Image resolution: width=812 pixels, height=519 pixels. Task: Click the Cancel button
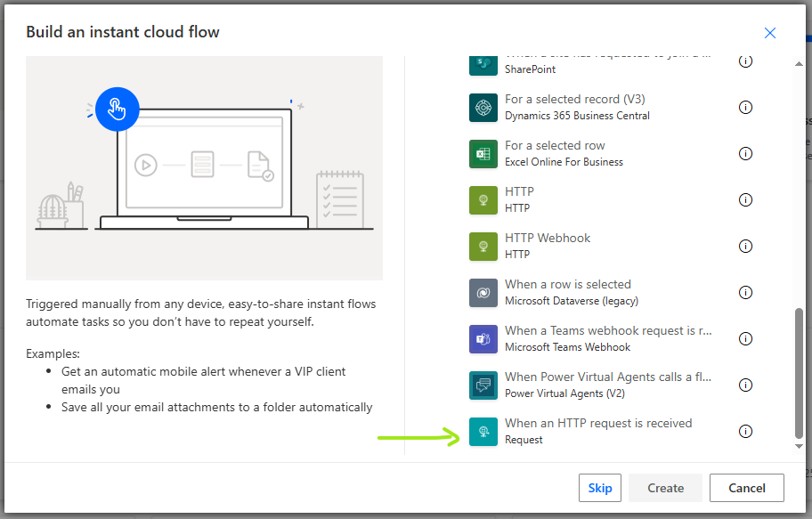click(747, 488)
